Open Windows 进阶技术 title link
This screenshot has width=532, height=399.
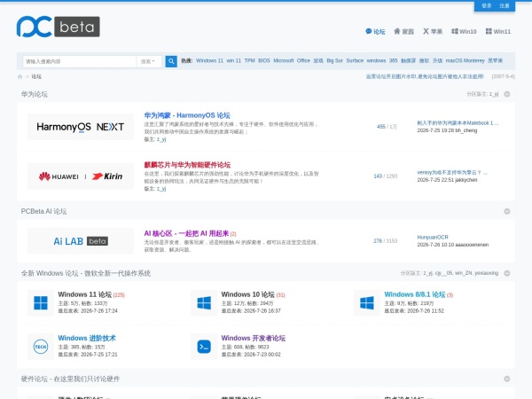[87, 339]
